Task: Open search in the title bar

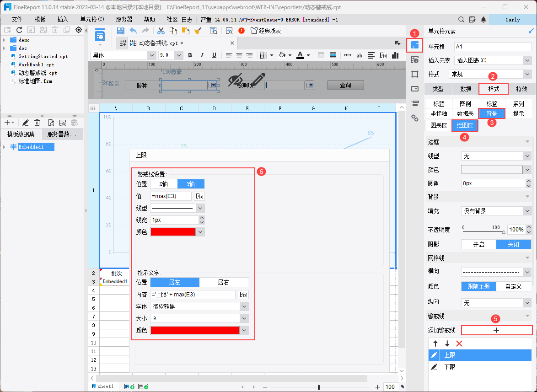Action: (461, 20)
